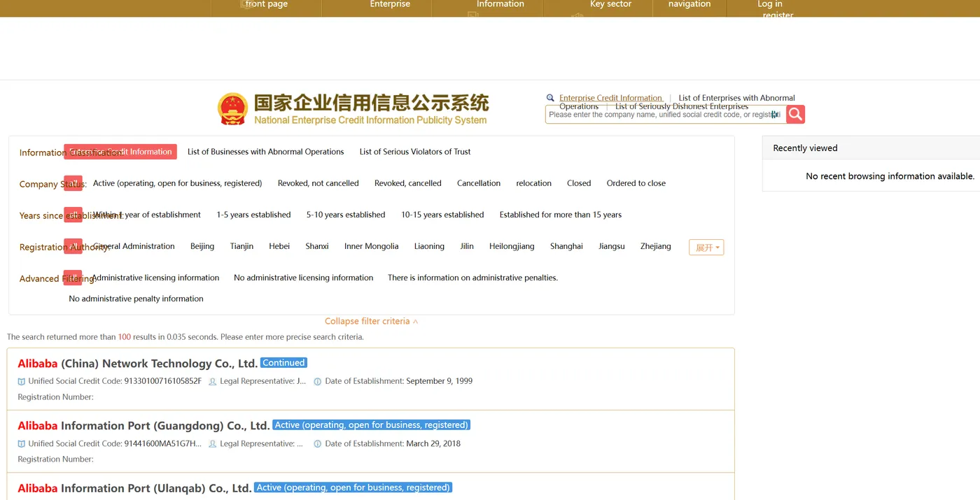Expand registration authority list with 展开 button

706,248
